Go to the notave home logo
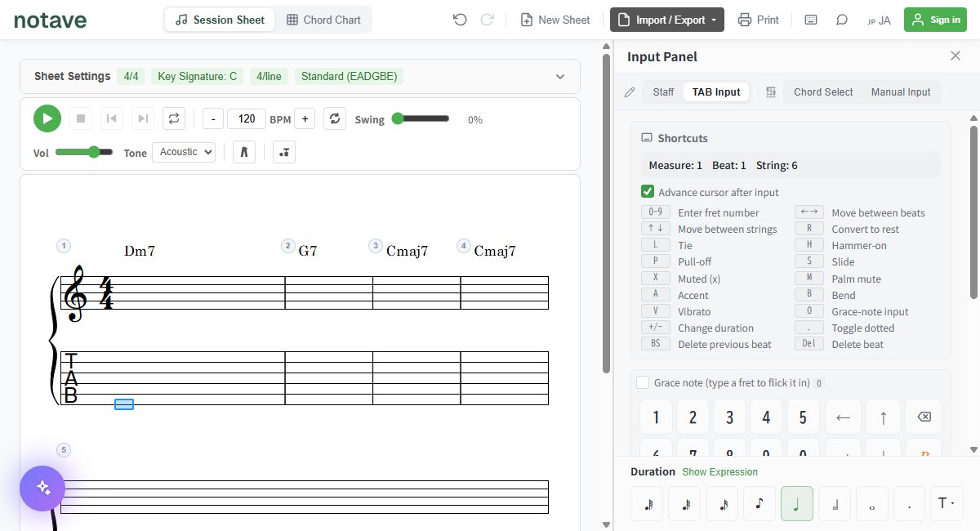Viewport: 980px width, 531px height. click(50, 20)
